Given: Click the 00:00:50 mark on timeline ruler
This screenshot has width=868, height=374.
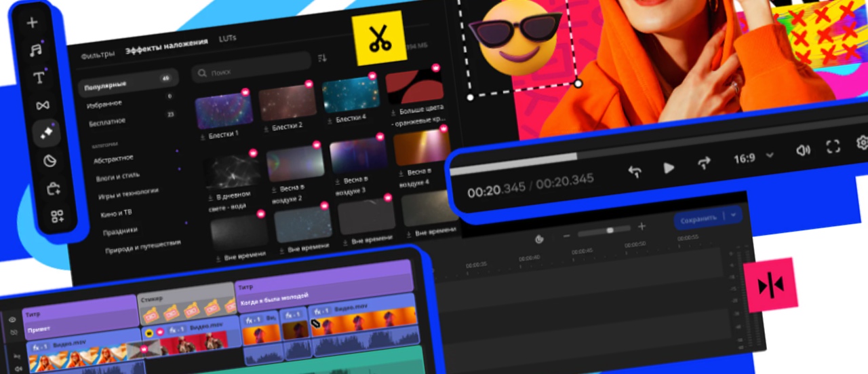Looking at the screenshot, I should pyautogui.click(x=635, y=244).
